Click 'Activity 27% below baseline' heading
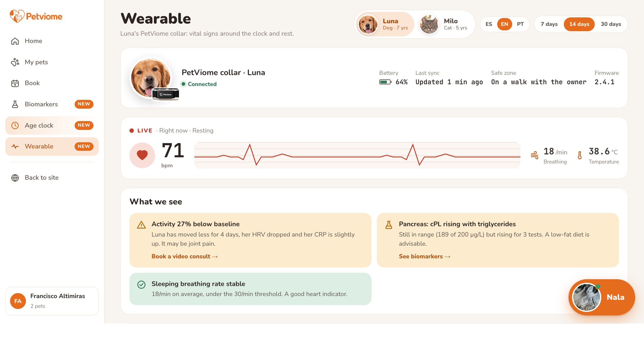The width and height of the screenshot is (644, 362). tap(195, 224)
